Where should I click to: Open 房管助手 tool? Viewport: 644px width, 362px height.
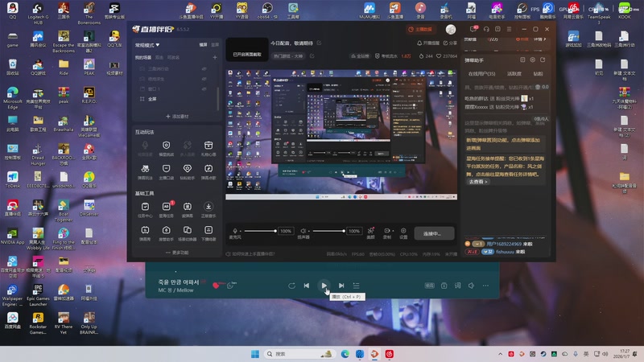click(x=167, y=232)
